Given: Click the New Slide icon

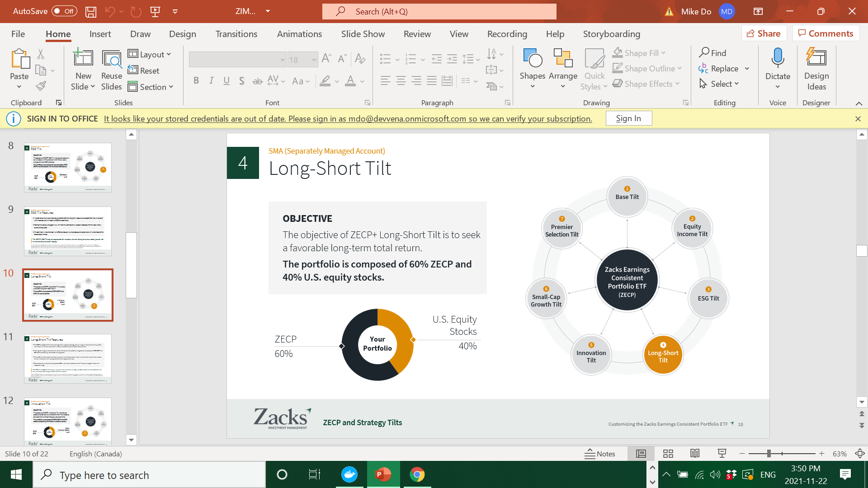Looking at the screenshot, I should coord(83,59).
